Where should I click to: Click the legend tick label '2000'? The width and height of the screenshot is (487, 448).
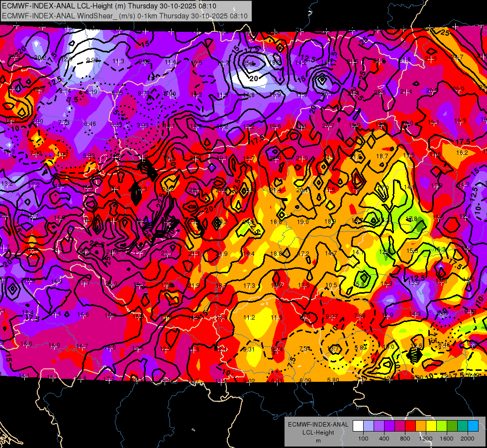pos(468,439)
